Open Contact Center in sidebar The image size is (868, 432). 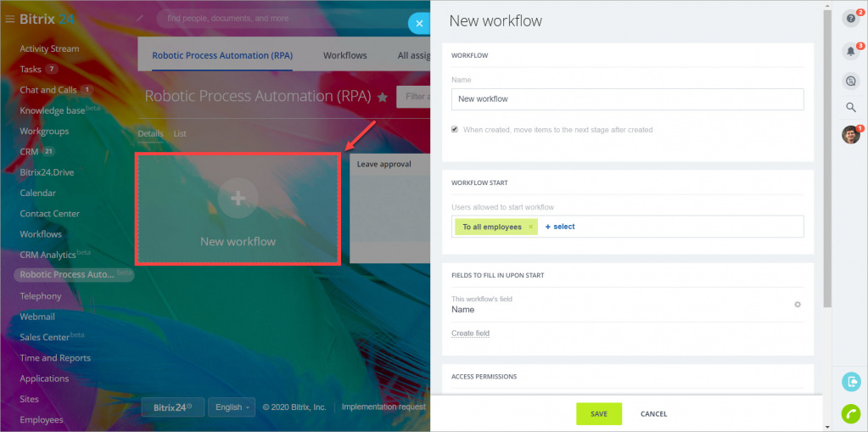[x=50, y=214]
